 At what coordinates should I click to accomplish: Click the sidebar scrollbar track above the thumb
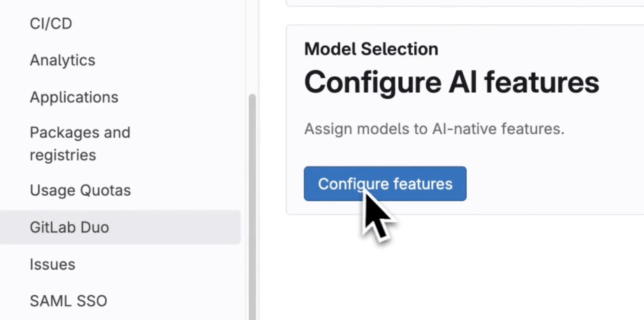pyautogui.click(x=252, y=48)
